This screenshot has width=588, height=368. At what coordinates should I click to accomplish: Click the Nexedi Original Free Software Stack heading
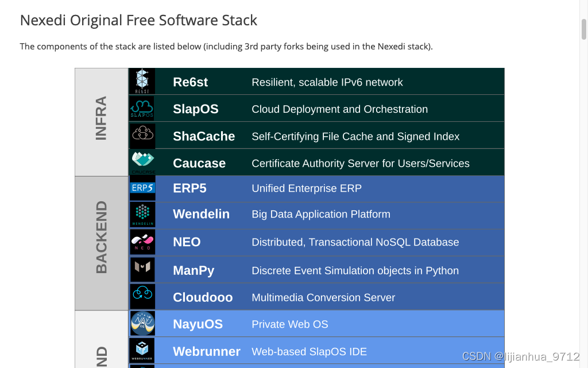click(x=138, y=20)
